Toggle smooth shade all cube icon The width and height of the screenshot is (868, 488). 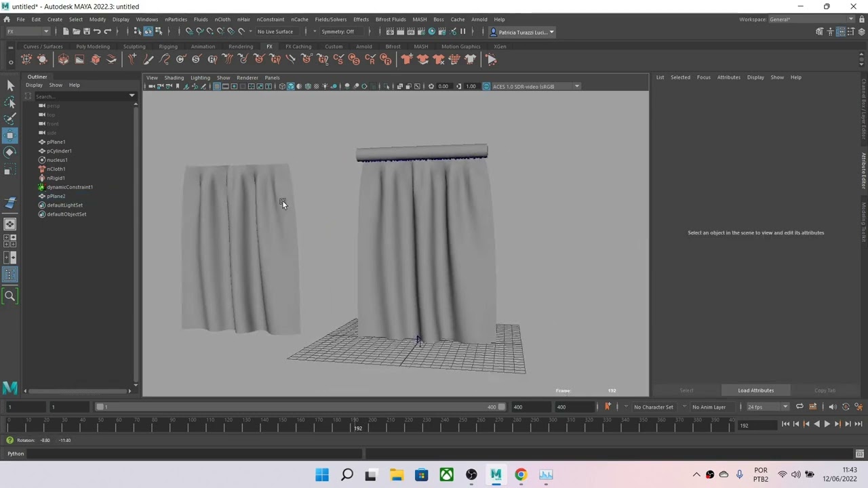(291, 86)
